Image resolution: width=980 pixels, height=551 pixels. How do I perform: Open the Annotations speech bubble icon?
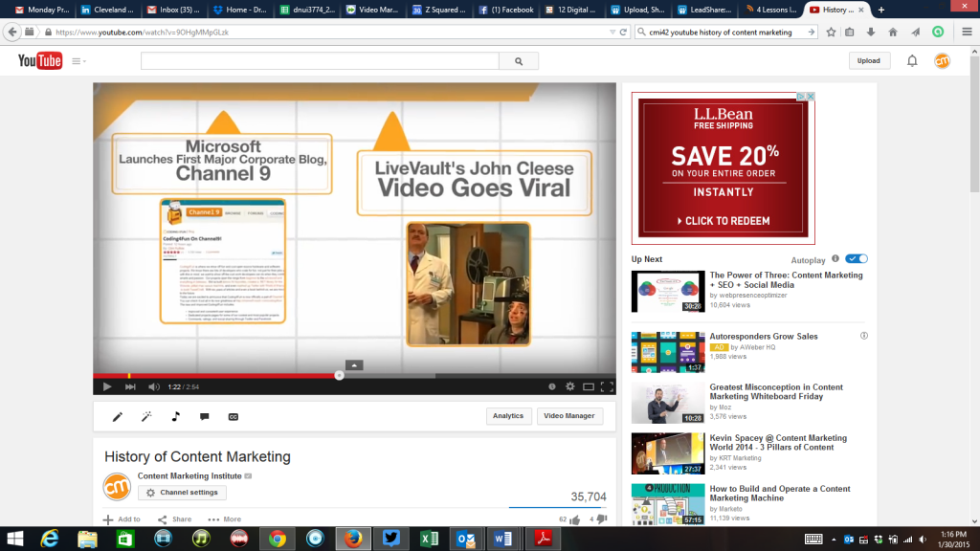click(205, 417)
